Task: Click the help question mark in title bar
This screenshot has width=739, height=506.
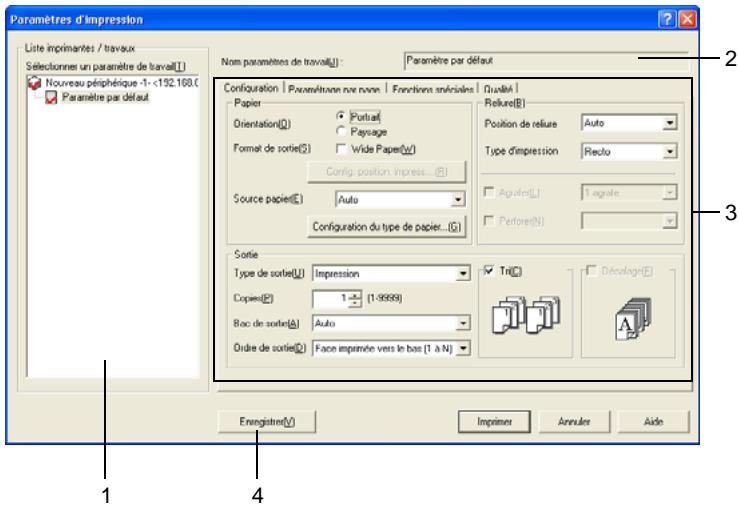Action: tap(667, 19)
